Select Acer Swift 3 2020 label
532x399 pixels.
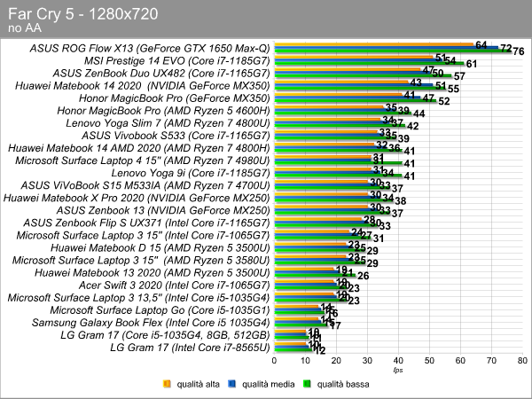point(175,286)
